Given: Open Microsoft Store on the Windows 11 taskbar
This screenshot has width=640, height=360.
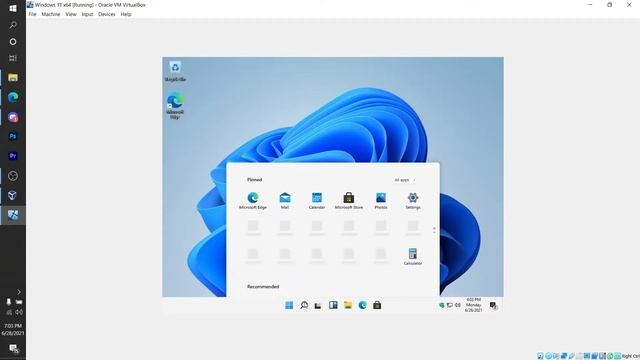Looking at the screenshot, I should [377, 305].
